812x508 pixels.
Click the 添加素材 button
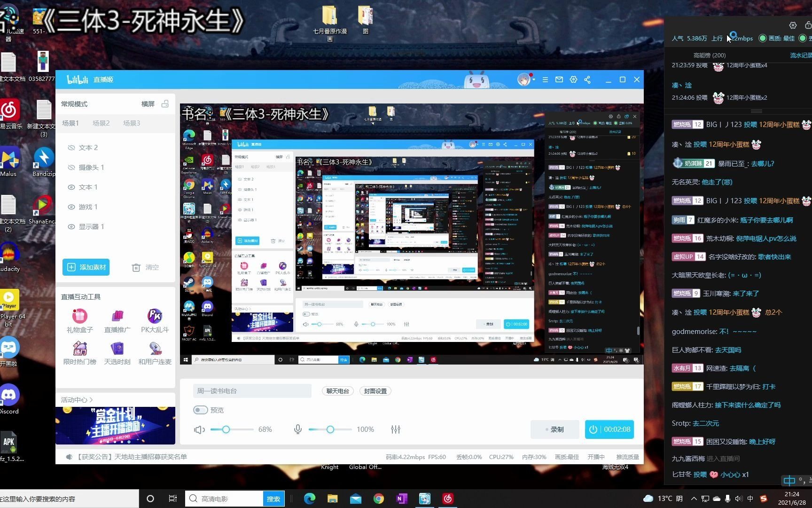pyautogui.click(x=86, y=267)
